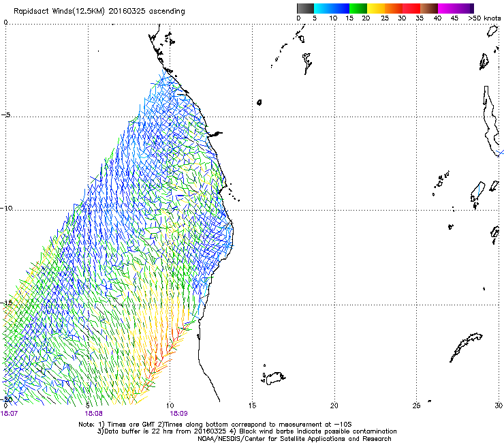Image resolution: width=504 pixels, height=443 pixels.
Task: Click the green 15-20 knots legend swatch
Action: 358,8
